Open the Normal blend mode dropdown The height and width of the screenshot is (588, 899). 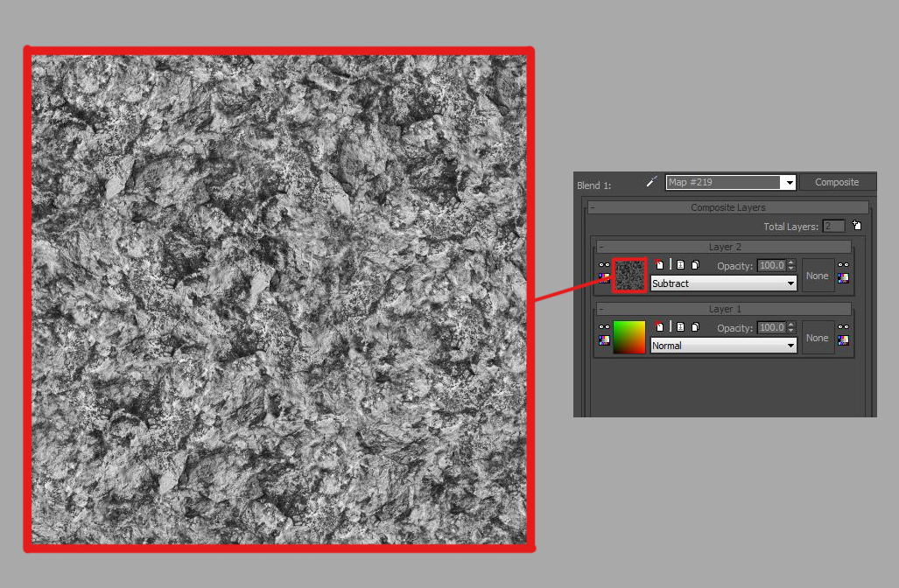coord(724,345)
